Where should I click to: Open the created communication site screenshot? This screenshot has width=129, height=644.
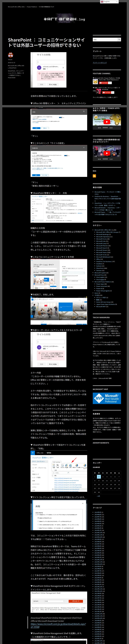click(x=59, y=311)
